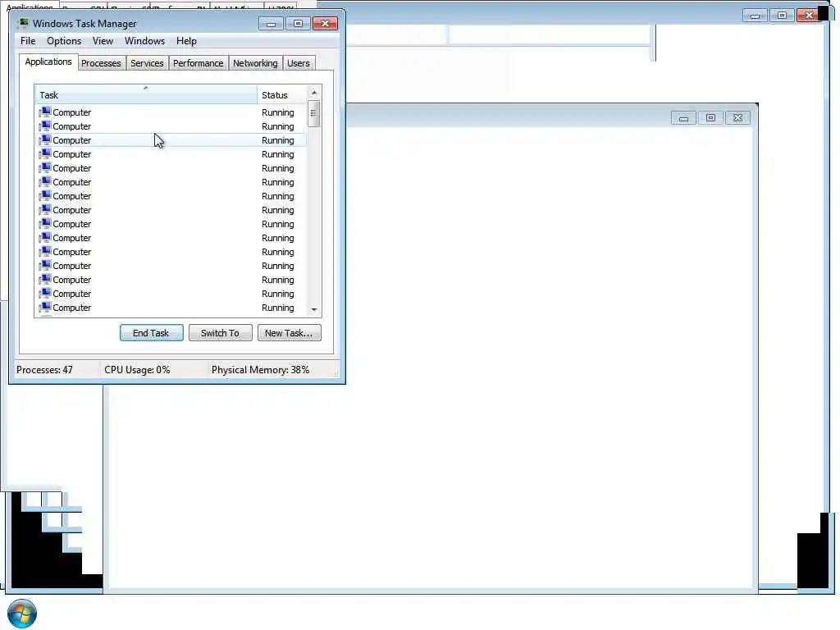The image size is (840, 630).
Task: Open the File menu
Action: tap(28, 41)
